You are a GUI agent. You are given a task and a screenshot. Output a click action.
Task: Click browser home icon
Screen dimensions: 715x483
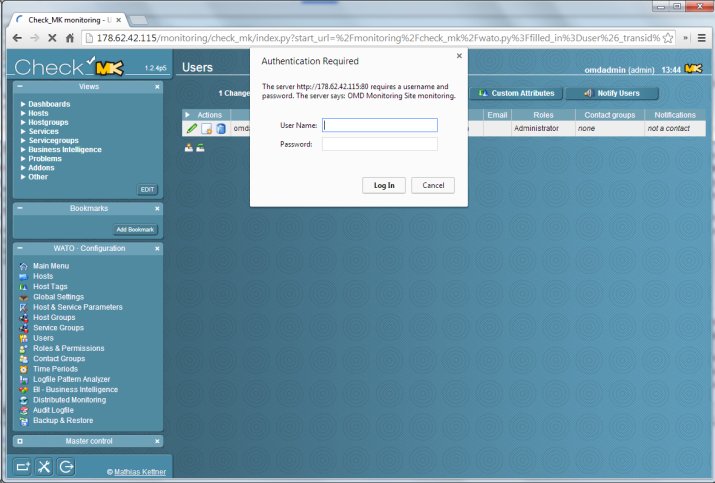pos(70,38)
